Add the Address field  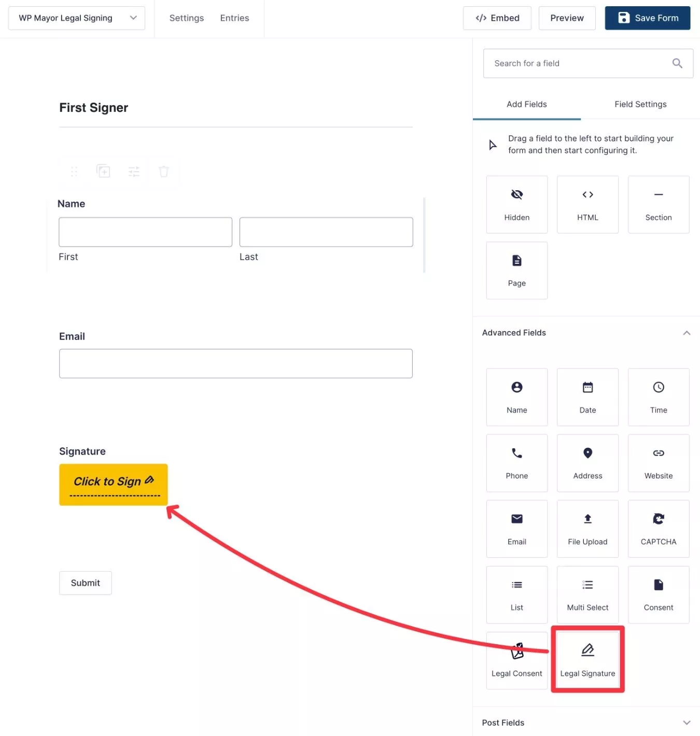[x=587, y=463]
